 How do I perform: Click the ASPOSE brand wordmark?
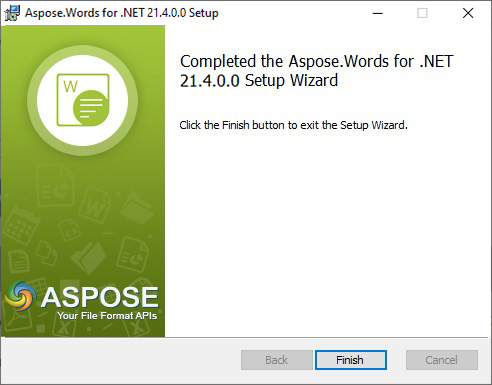[100, 297]
